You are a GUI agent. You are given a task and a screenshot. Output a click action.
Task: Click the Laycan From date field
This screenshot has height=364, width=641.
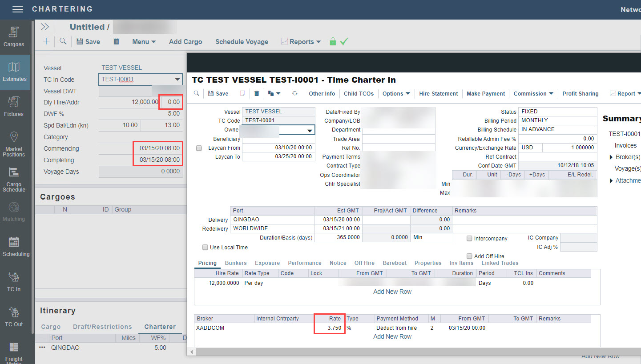pyautogui.click(x=278, y=148)
